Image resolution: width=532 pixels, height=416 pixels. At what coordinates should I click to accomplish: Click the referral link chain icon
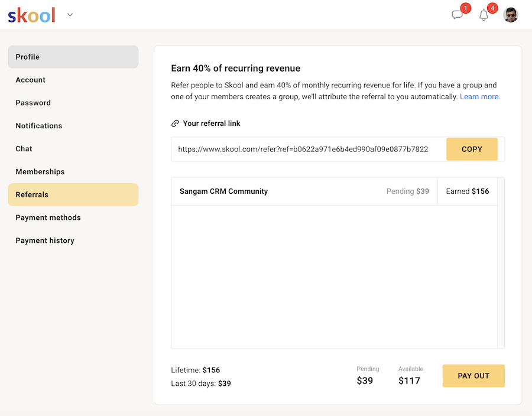[175, 123]
